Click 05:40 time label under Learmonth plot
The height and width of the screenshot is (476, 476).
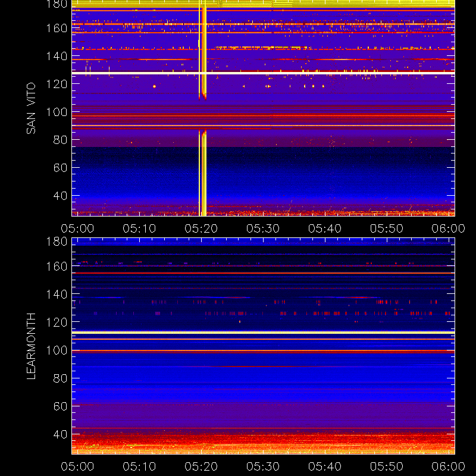(x=325, y=466)
